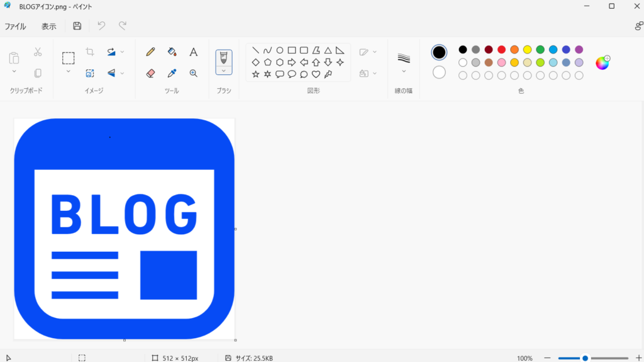The image size is (644, 362).
Task: Click the zoom out minus button
Action: [548, 358]
